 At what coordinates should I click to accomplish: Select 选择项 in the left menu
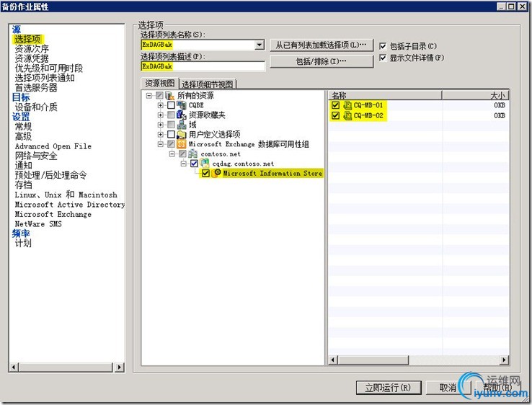tap(27, 39)
